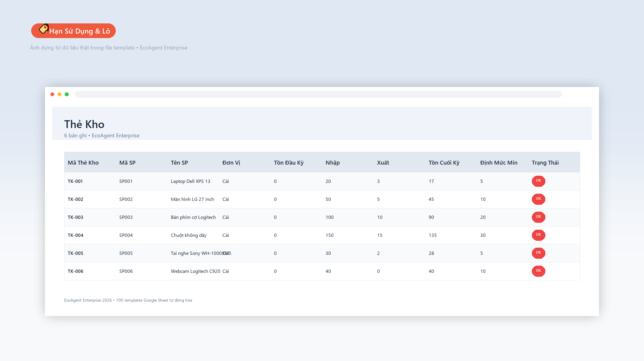Click the OK status badge for TK-005
Viewport: 644px width, 361px height.
pyautogui.click(x=538, y=253)
